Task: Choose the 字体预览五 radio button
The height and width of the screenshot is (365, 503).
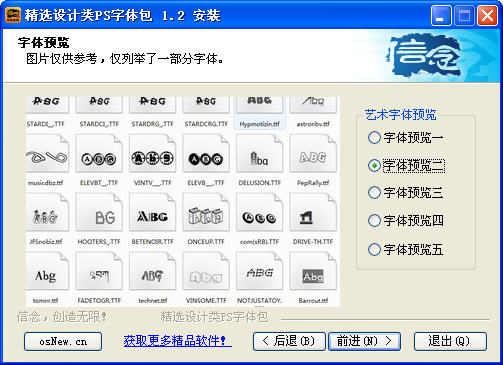Action: click(374, 249)
